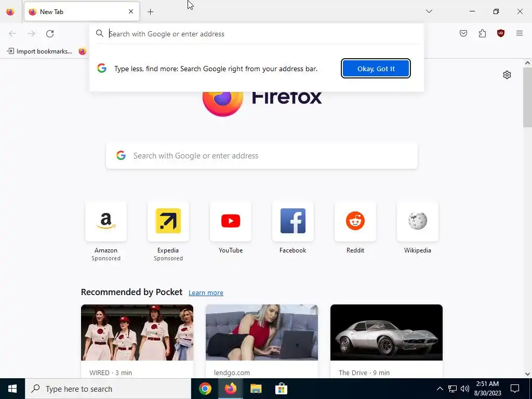Image resolution: width=532 pixels, height=399 pixels.
Task: Save page to Pocket
Action: pyautogui.click(x=463, y=33)
